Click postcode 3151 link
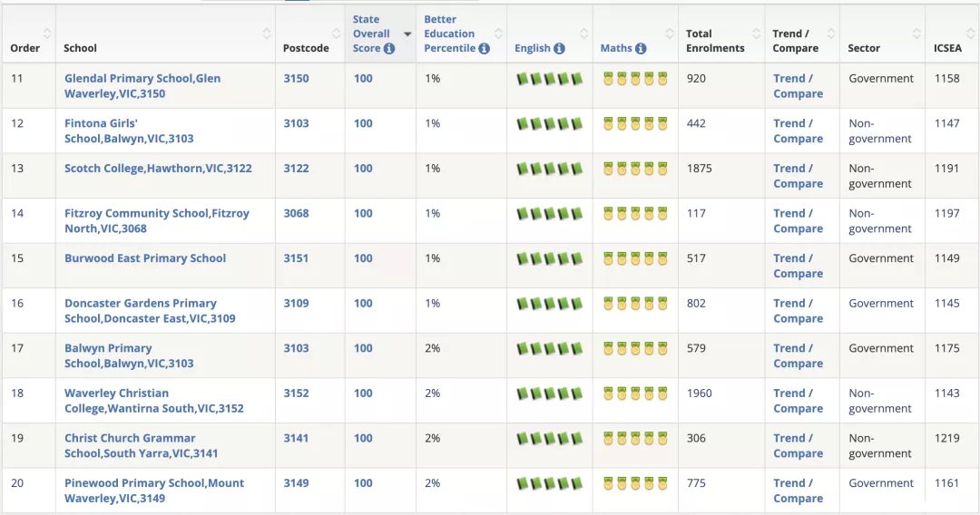This screenshot has height=515, width=980. click(x=296, y=258)
